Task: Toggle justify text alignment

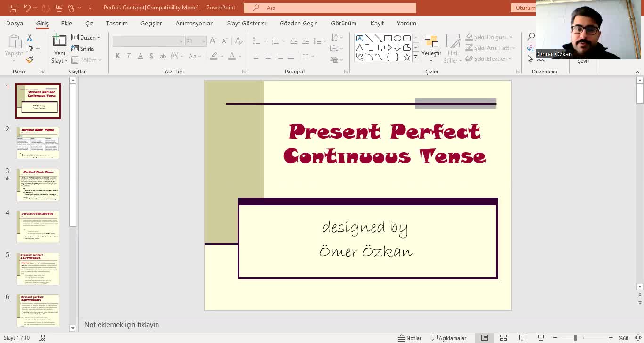Action: pos(291,56)
